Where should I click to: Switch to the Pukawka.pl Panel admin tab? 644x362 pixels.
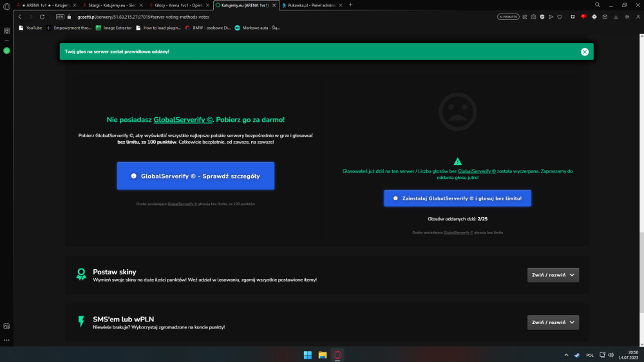[x=310, y=5]
